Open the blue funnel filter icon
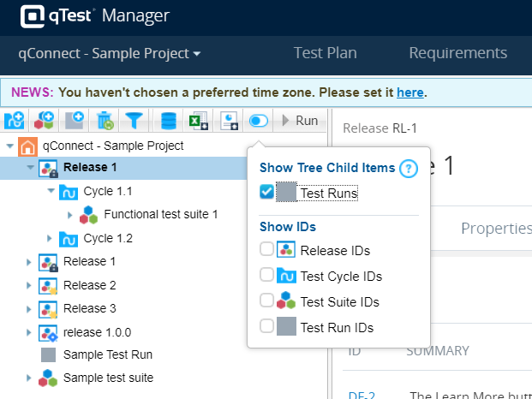Screen dimensions: 532x399 134,122
